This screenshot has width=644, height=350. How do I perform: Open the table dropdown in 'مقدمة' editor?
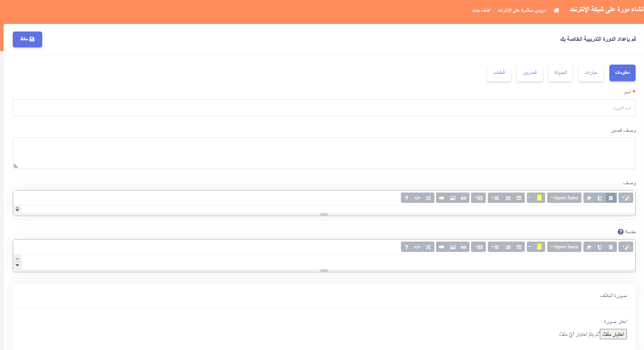(x=478, y=247)
